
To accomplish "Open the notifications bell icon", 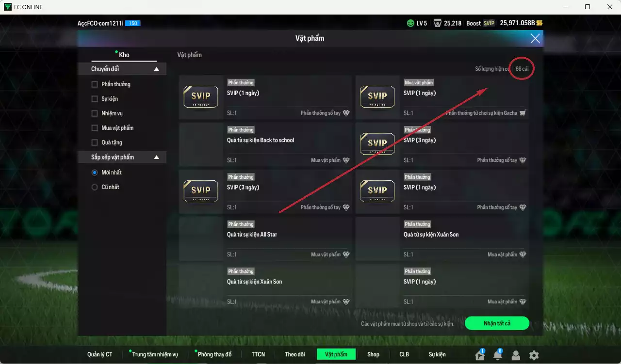I will click(x=497, y=355).
